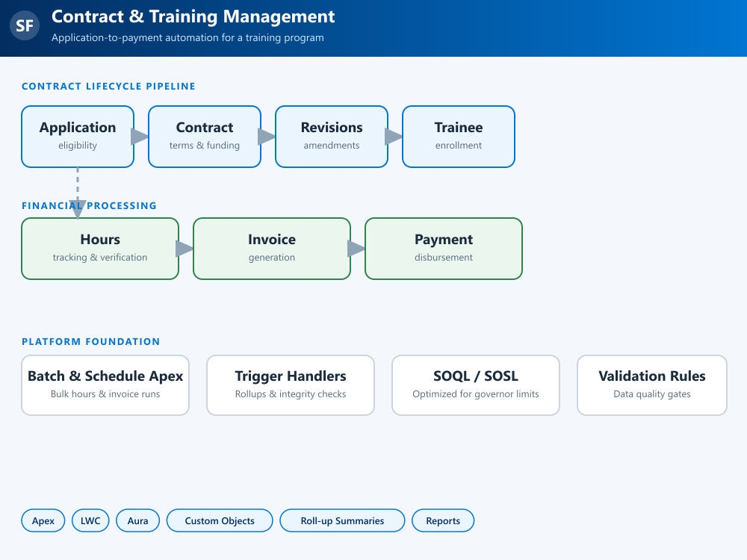
Task: Select the Application eligibility card
Action: (78, 137)
